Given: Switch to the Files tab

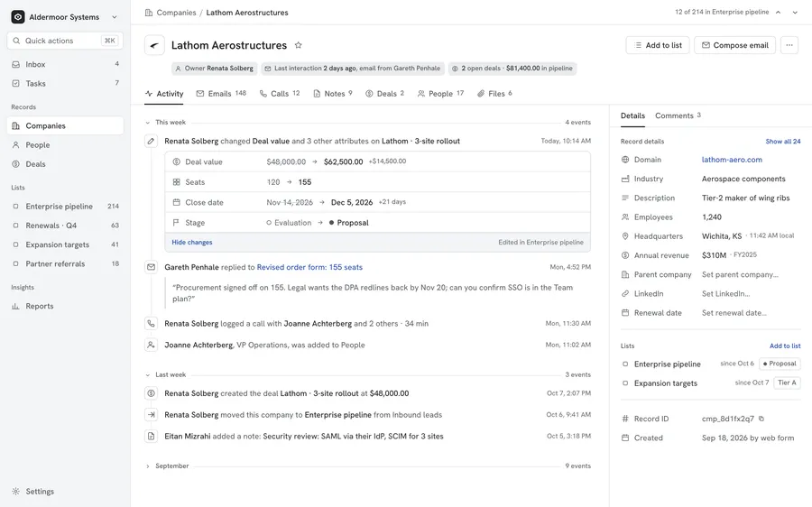Looking at the screenshot, I should tap(494, 94).
